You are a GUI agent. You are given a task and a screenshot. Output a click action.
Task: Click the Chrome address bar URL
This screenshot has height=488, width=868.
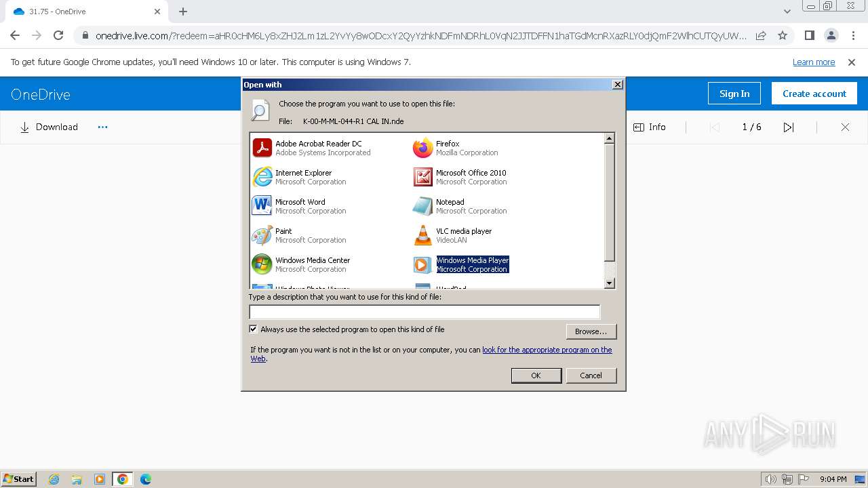pyautogui.click(x=420, y=35)
